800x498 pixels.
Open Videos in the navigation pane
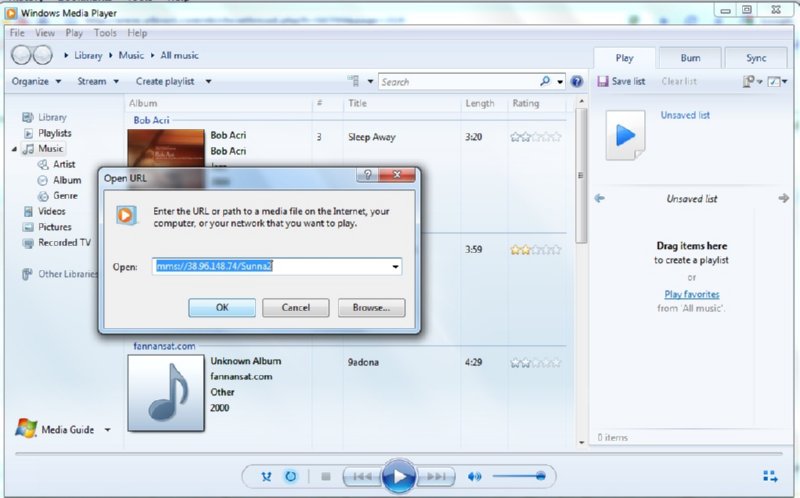click(52, 211)
